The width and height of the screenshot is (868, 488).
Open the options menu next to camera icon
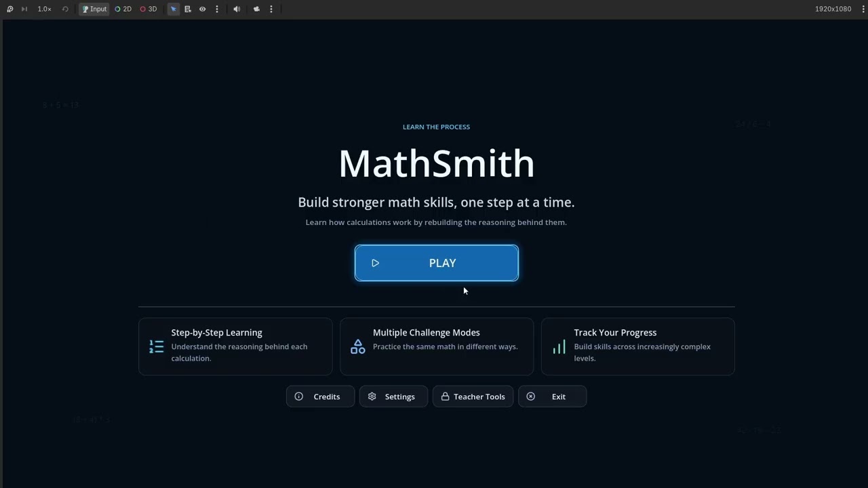(271, 9)
